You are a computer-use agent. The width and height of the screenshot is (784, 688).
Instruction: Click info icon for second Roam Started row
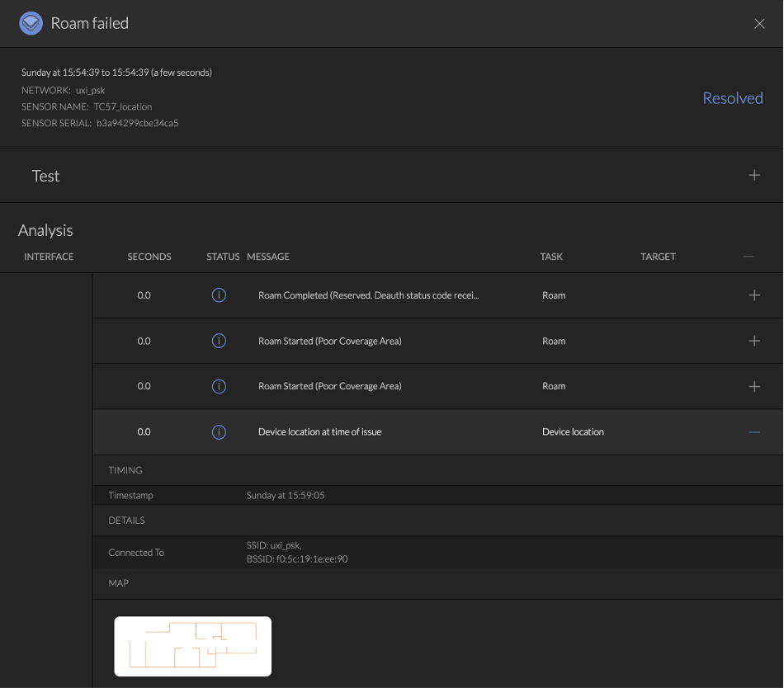pos(219,386)
